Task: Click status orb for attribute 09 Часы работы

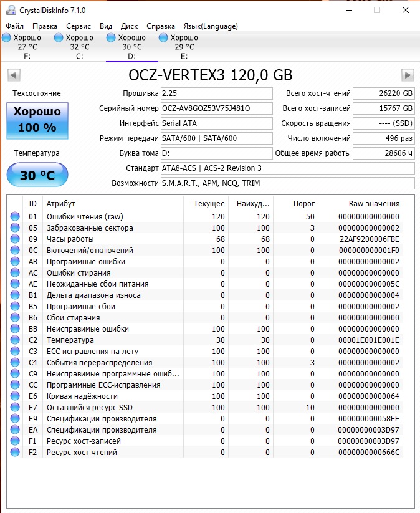Action: coord(15,239)
